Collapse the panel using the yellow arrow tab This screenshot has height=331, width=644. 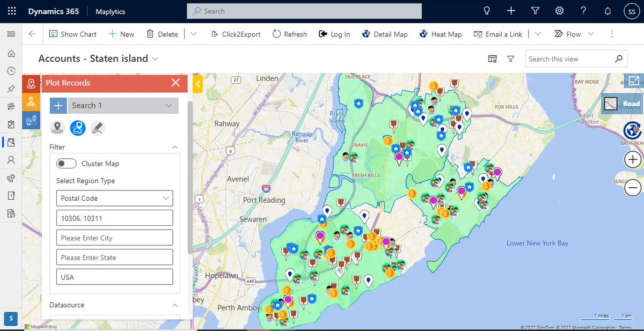click(197, 84)
